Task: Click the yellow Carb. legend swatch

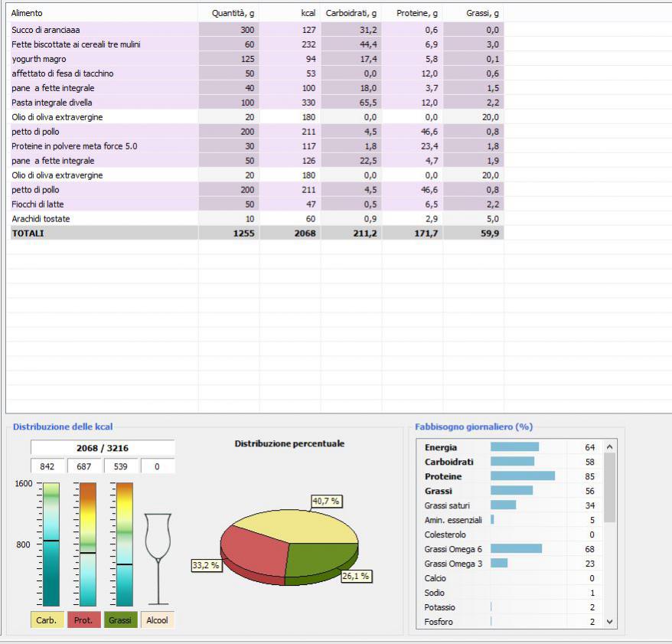Action: click(47, 620)
